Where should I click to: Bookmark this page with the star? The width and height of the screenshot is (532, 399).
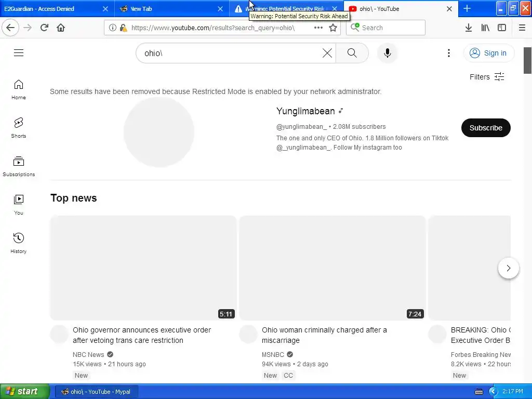[x=333, y=28]
